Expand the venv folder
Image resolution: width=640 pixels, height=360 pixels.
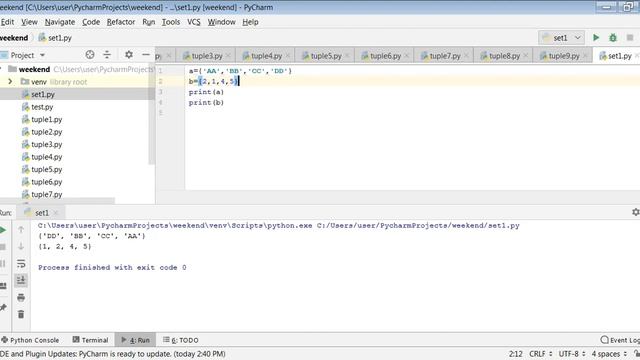tap(10, 82)
